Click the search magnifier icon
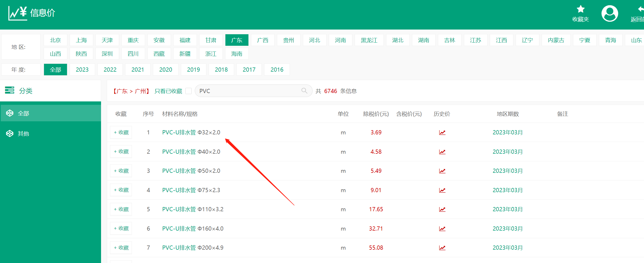This screenshot has width=644, height=263. point(304,91)
